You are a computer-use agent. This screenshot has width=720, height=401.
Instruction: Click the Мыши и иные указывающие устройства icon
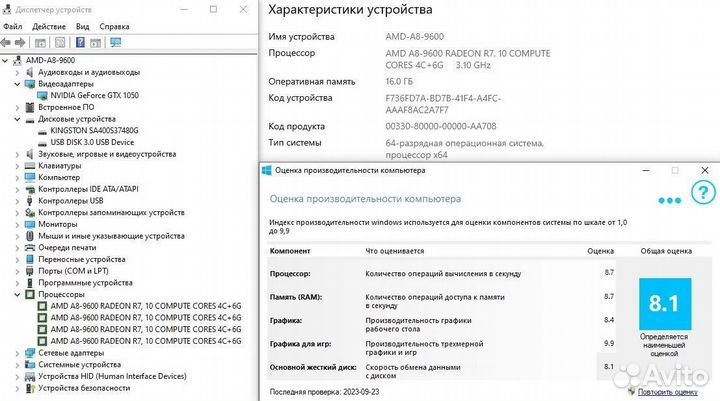click(30, 236)
